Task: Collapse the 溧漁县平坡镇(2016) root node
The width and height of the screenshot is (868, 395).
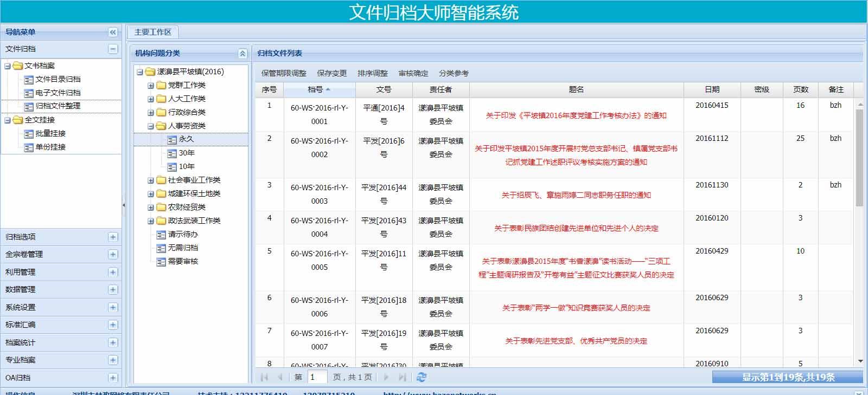Action: pos(140,72)
